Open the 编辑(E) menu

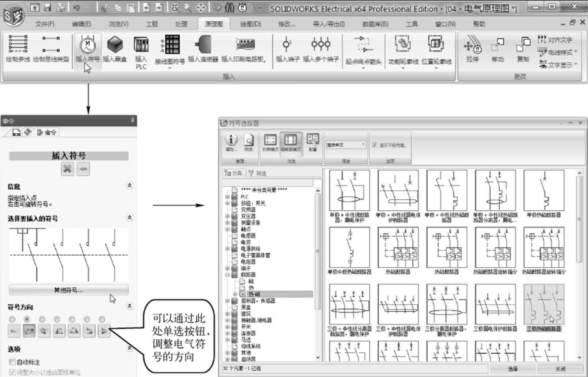pos(82,24)
